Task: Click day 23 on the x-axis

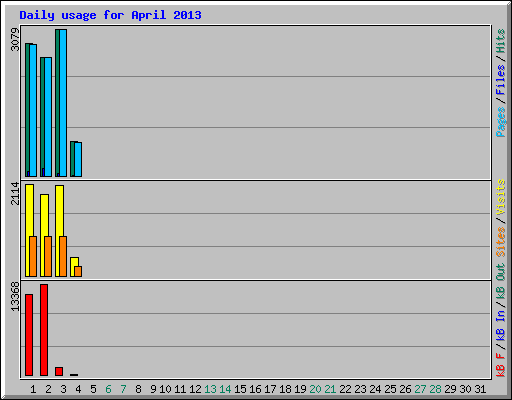Action: click(360, 389)
